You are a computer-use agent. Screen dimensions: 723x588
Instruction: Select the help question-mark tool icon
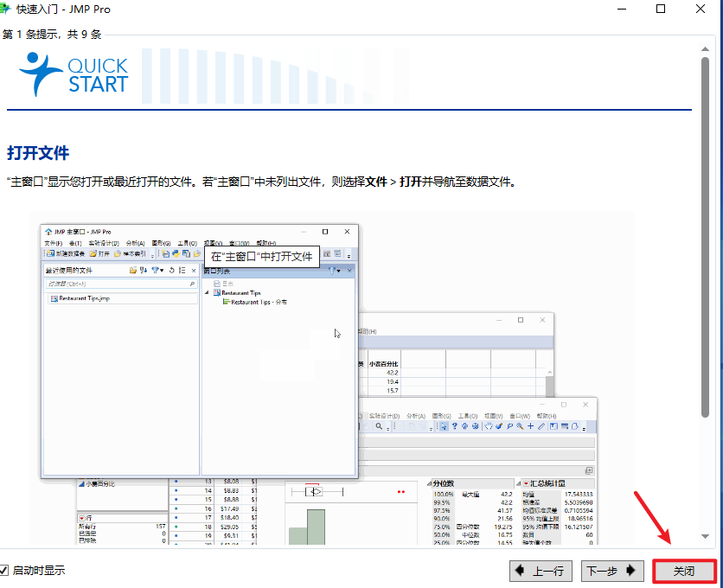coord(455,426)
